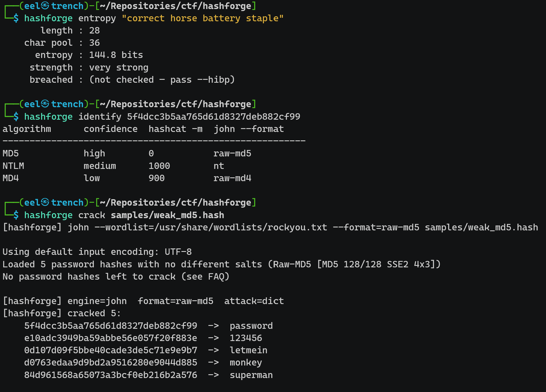Click the UTF-8 input encoding line
This screenshot has width=546, height=392.
97,252
